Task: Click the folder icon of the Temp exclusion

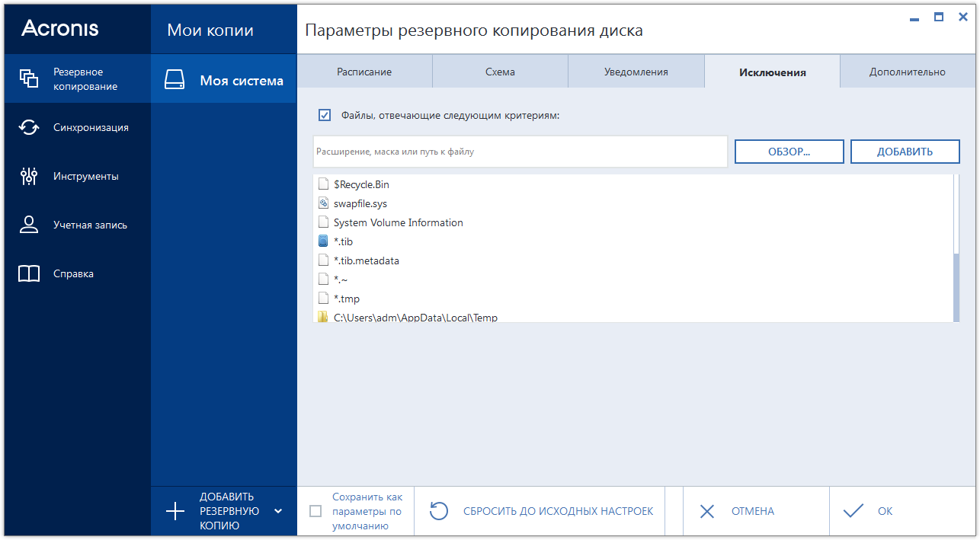Action: coord(322,315)
